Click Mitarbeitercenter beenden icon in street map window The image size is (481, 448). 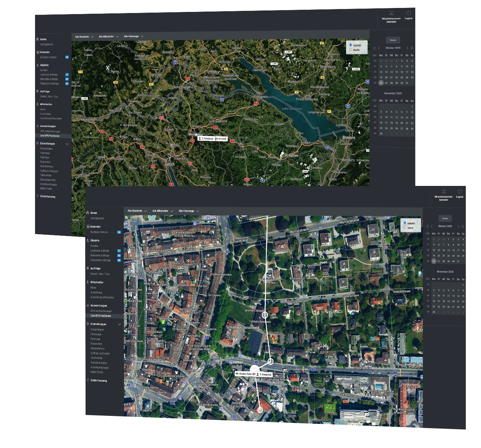click(x=443, y=191)
